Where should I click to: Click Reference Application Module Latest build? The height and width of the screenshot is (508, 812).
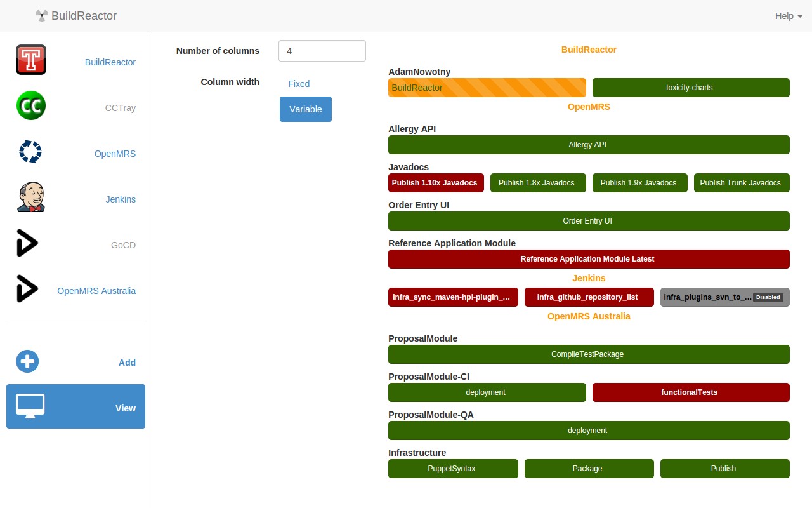click(589, 259)
